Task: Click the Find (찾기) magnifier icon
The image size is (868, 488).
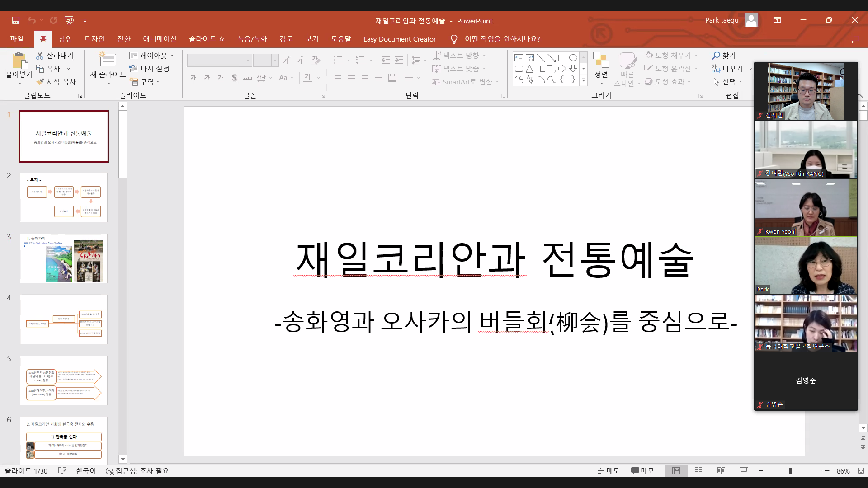Action: 716,56
